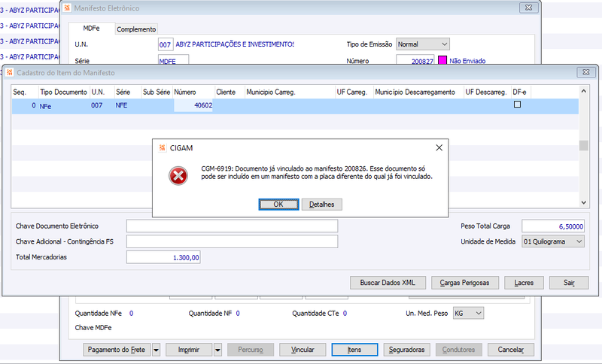Screen dimensions: 602x364
Task: Click the Imprimir button
Action: pos(189,350)
